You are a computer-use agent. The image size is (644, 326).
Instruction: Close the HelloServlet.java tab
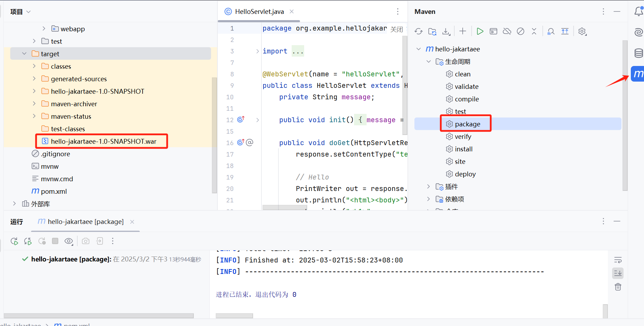[x=292, y=11]
